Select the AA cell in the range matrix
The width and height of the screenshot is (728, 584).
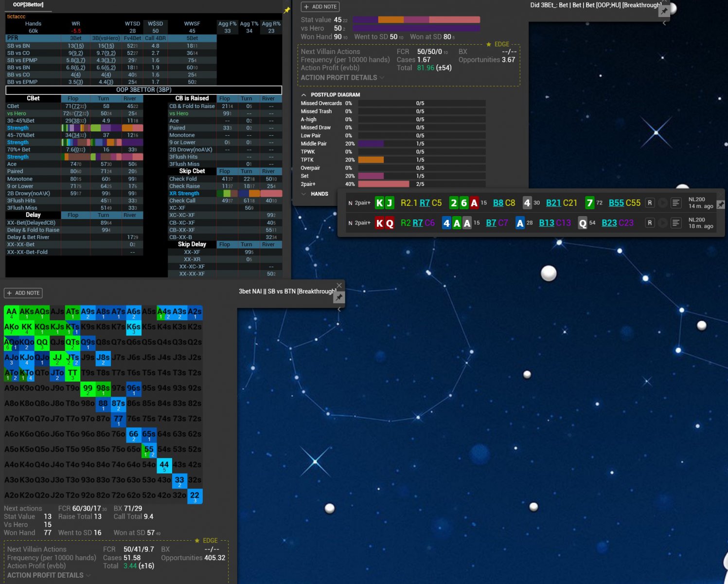click(x=11, y=312)
